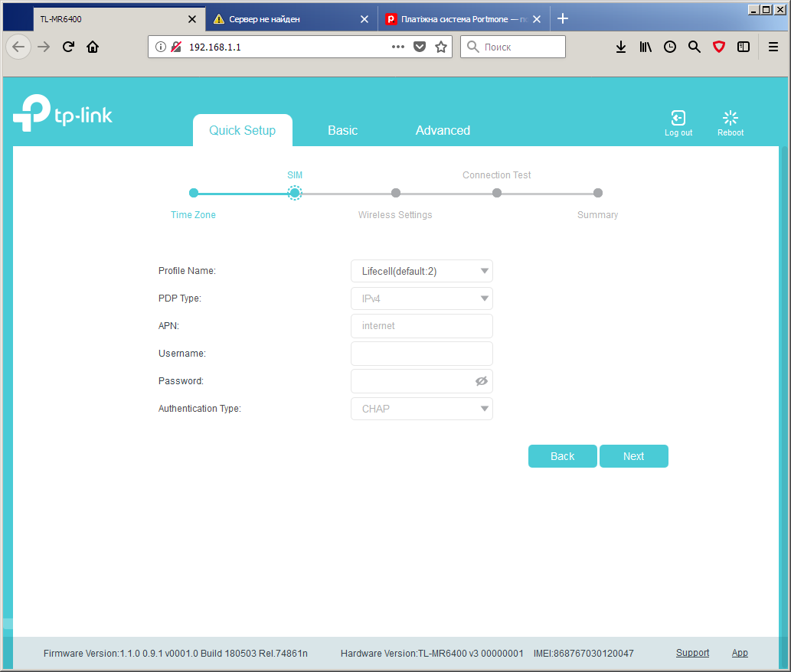Click the Log out icon

coord(678,118)
